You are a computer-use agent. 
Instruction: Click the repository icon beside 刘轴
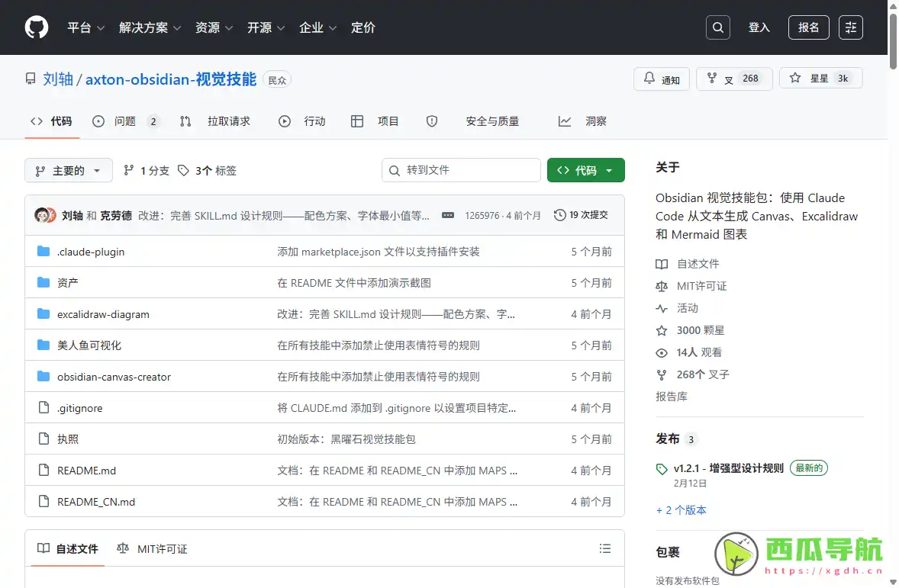tap(31, 79)
